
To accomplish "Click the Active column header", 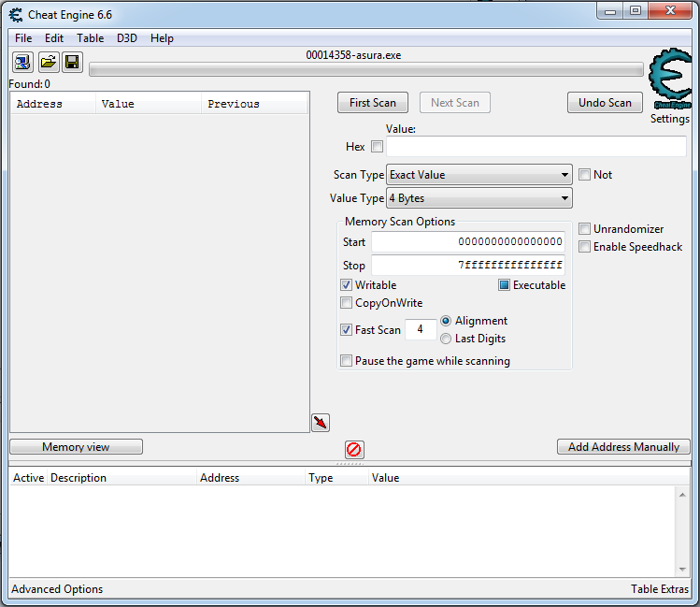I will coord(28,478).
